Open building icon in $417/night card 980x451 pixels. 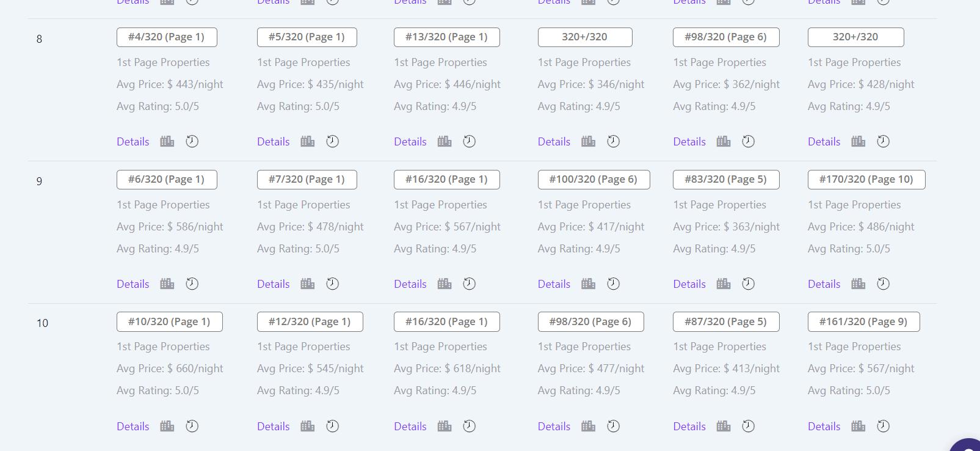point(589,284)
